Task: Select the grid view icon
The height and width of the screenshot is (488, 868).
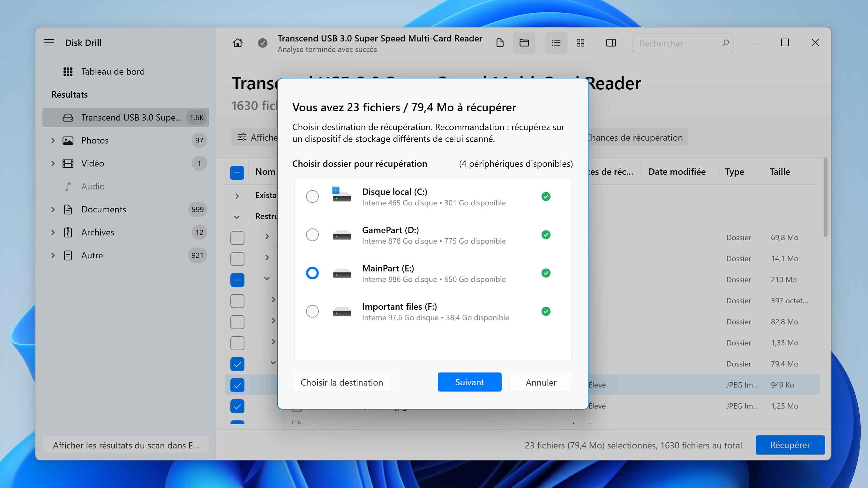Action: [580, 43]
